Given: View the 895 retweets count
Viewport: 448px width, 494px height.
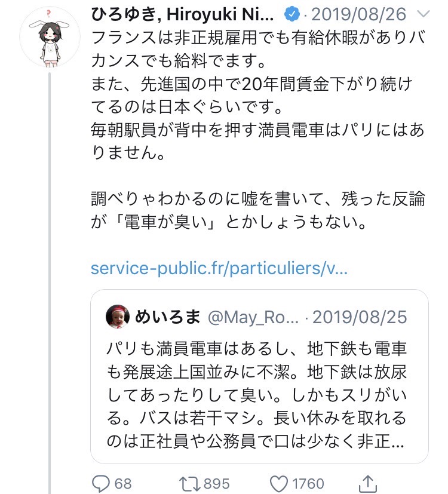Looking at the screenshot, I should coord(217,483).
